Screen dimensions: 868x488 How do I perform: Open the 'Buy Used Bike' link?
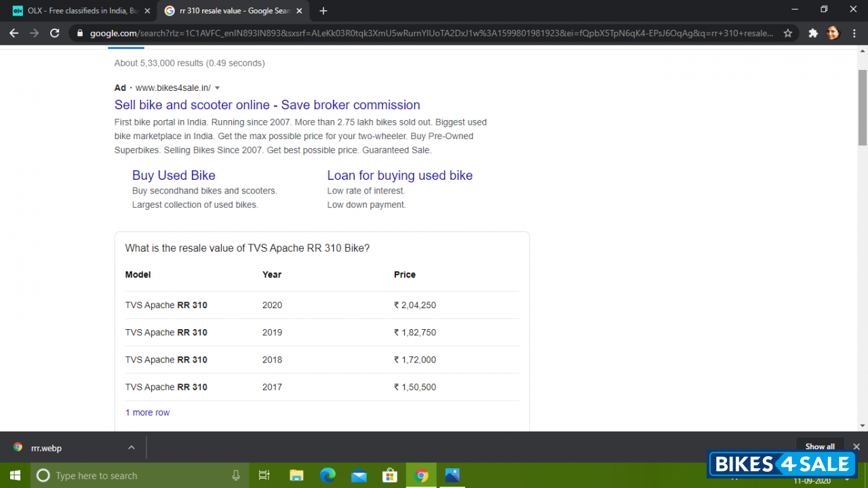click(174, 175)
